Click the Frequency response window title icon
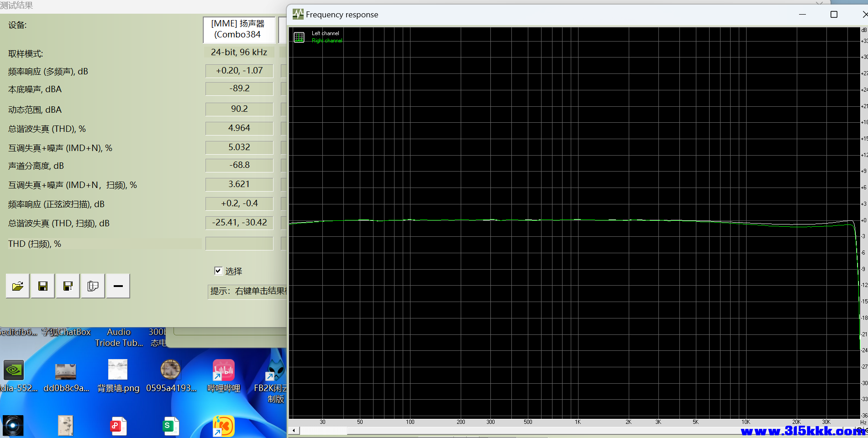868x438 pixels. click(x=298, y=14)
